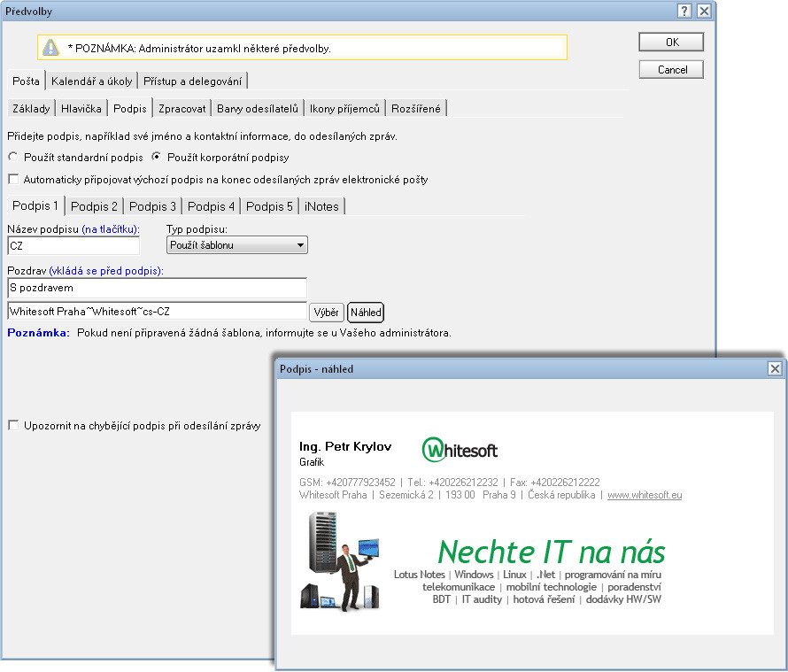Click the help question mark icon
788x672 pixels.
tap(684, 11)
